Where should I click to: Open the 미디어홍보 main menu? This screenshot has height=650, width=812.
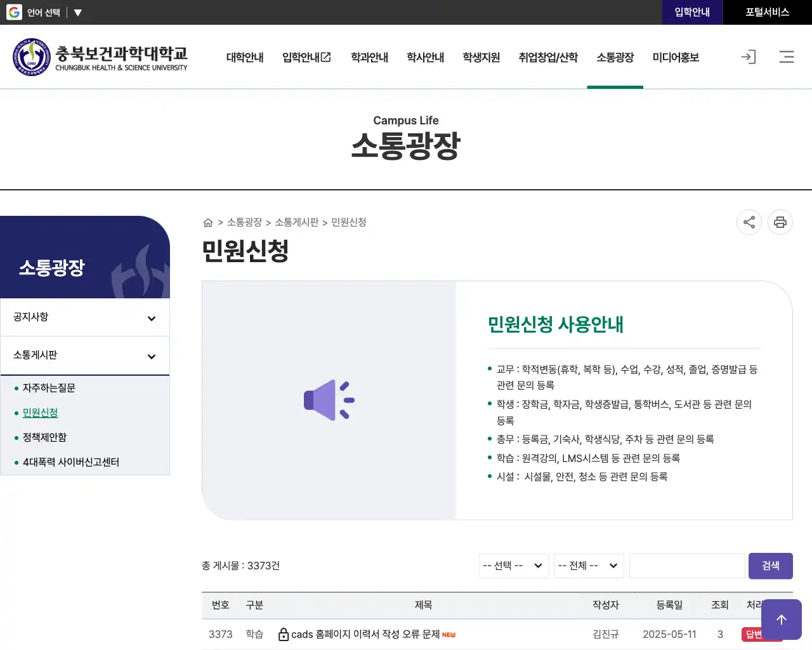click(676, 57)
